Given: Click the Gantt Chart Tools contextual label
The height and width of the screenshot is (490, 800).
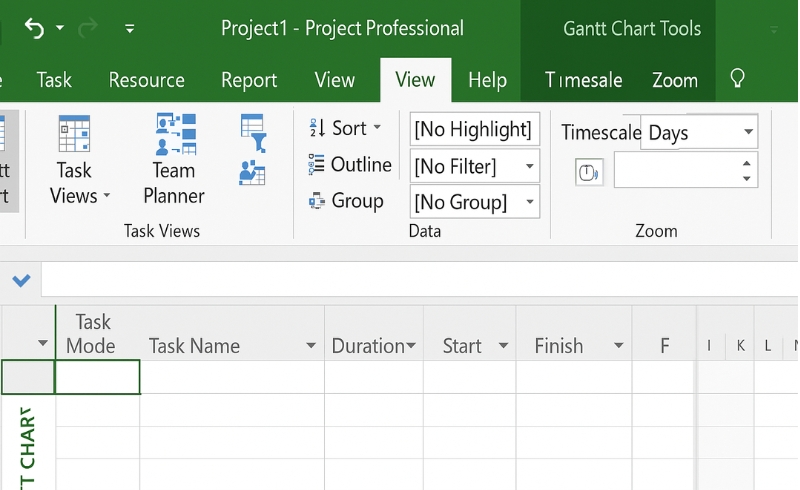Looking at the screenshot, I should coord(632,29).
